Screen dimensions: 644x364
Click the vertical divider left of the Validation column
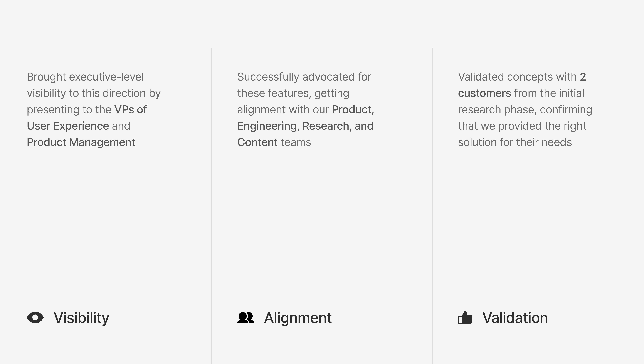[432, 206]
